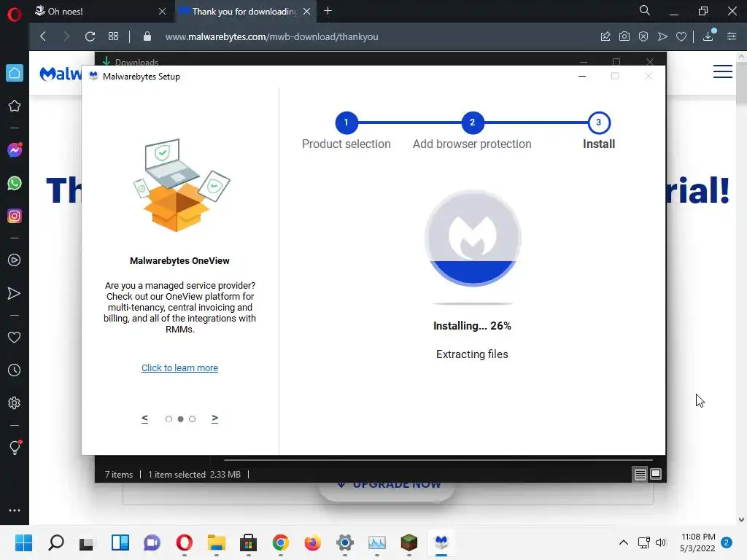
Task: Open volume speaker icon in tray
Action: coord(661,542)
